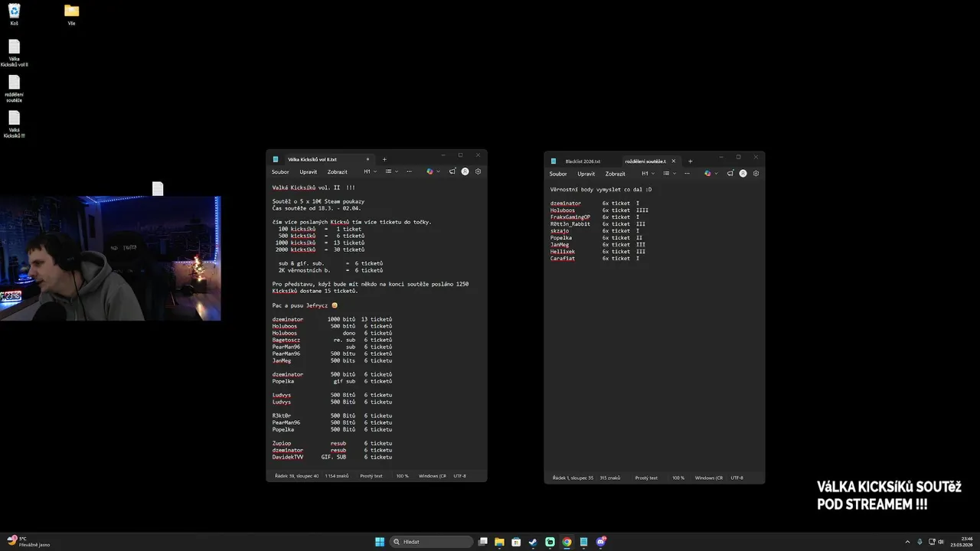Select Vše folder on desktop
Viewport: 980px width, 551px height.
tap(71, 14)
